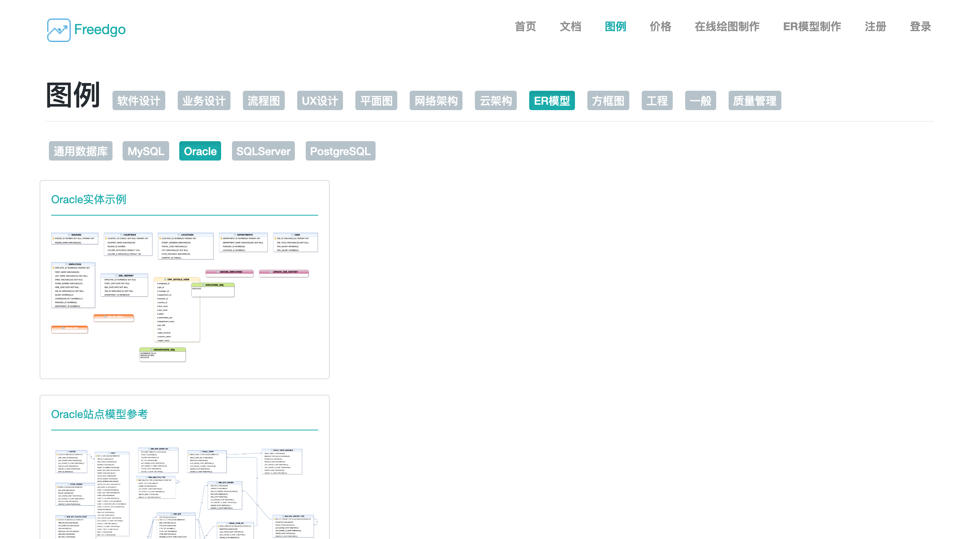Open the Oracle实体示例 card title
This screenshot has height=539, width=980.
pos(89,199)
